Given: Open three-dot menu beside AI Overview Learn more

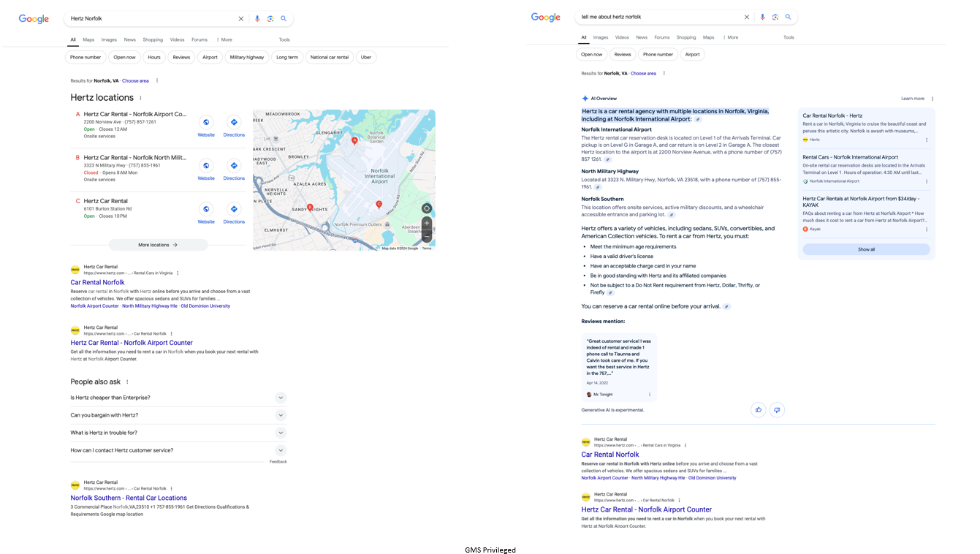Looking at the screenshot, I should click(x=932, y=99).
